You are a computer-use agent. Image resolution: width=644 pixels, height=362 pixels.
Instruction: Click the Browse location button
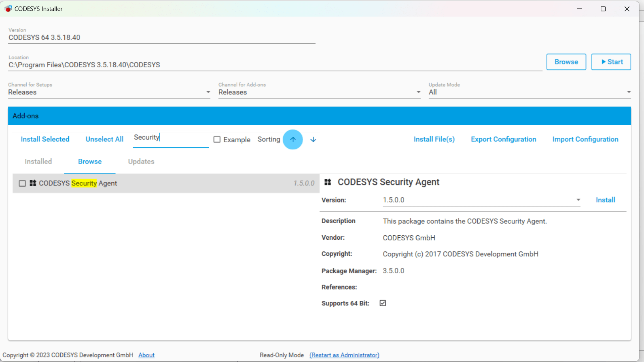(566, 62)
